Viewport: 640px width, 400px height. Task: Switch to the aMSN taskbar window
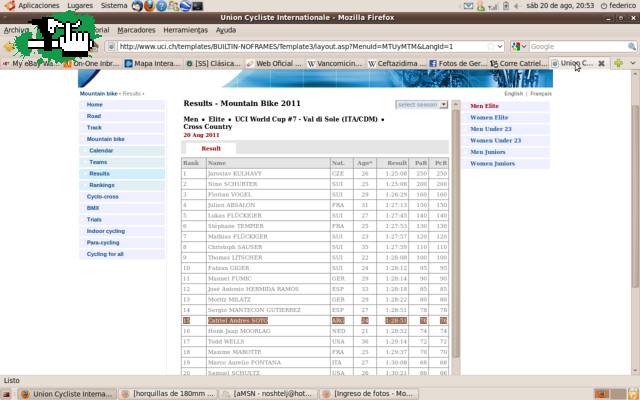tap(268, 394)
